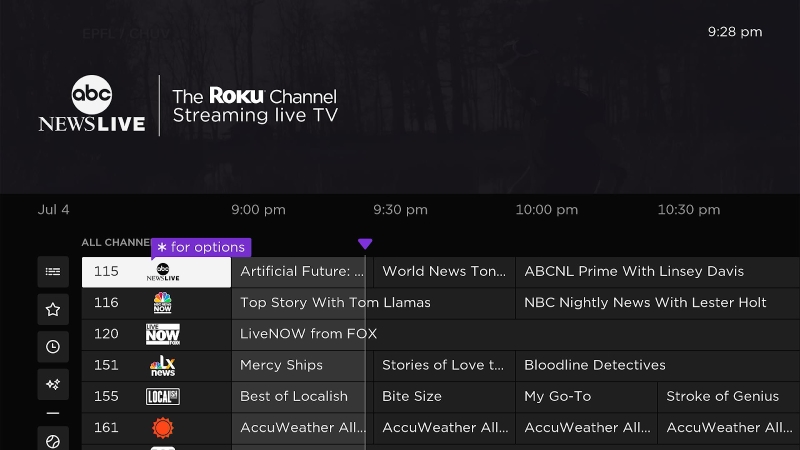Screen dimensions: 800x450
Task: Click the purple current-time marker triangle
Action: coord(365,244)
